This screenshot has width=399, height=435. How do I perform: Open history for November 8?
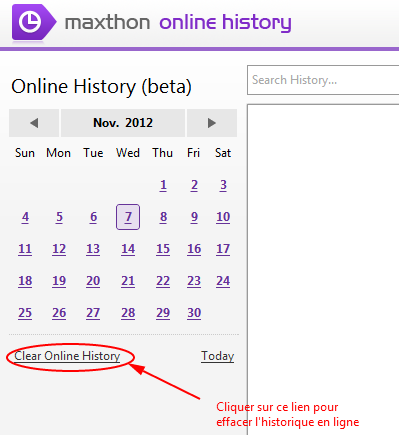[x=163, y=217]
